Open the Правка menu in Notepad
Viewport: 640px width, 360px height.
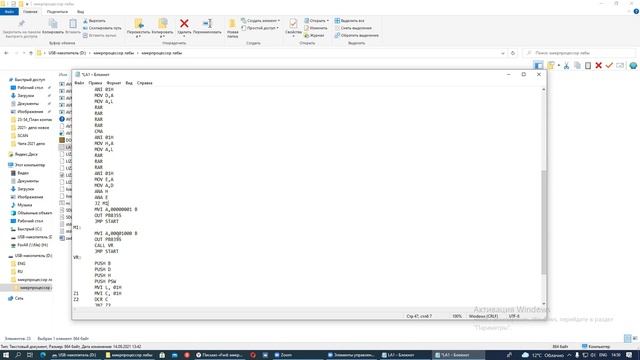click(x=96, y=83)
